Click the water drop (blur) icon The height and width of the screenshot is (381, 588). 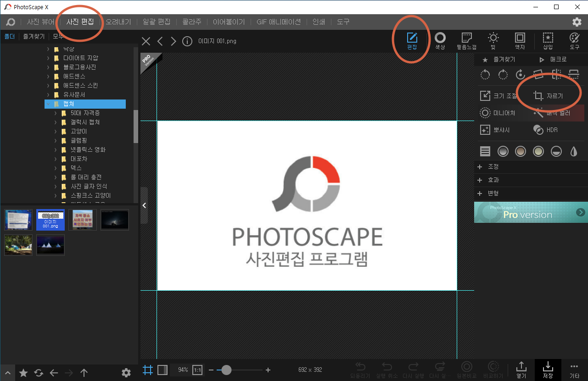[x=574, y=151]
